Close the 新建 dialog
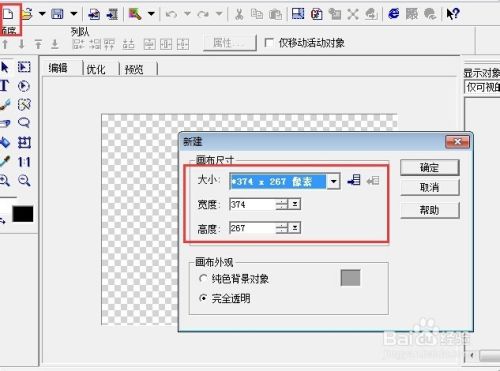Image resolution: width=500 pixels, height=371 pixels. [457, 142]
